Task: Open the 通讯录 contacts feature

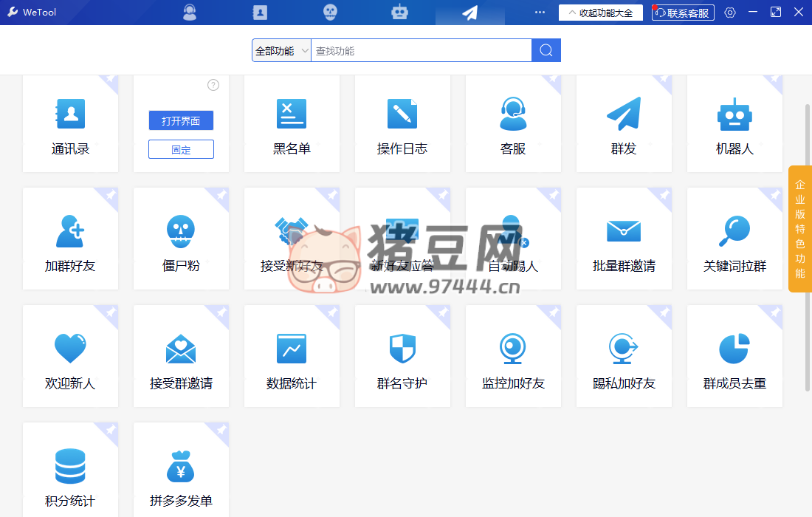Action: (70, 123)
